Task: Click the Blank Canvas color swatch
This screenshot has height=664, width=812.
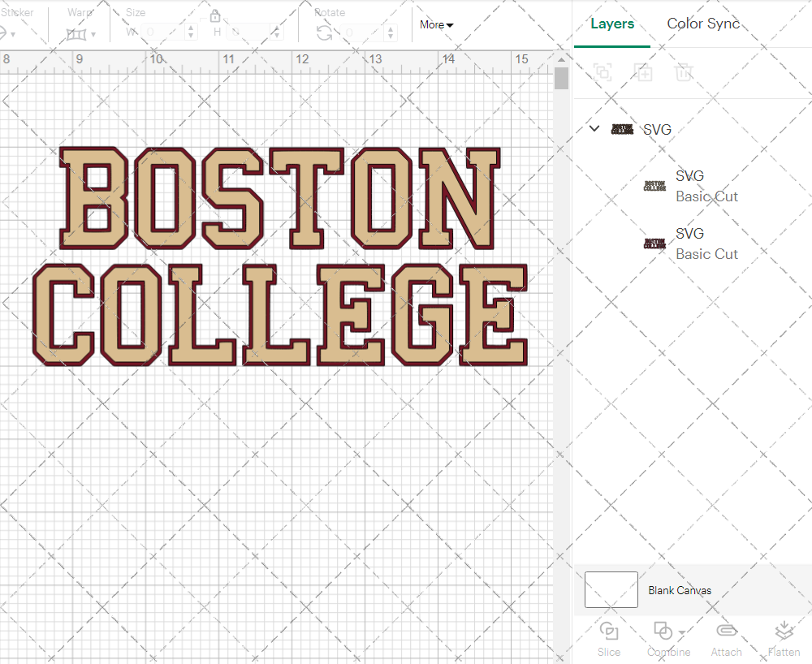Action: pos(611,590)
